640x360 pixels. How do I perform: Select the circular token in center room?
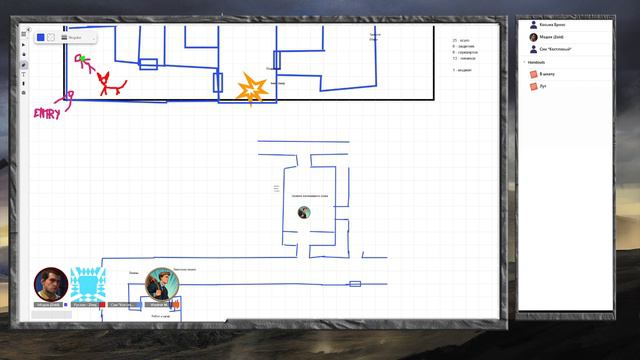[304, 212]
